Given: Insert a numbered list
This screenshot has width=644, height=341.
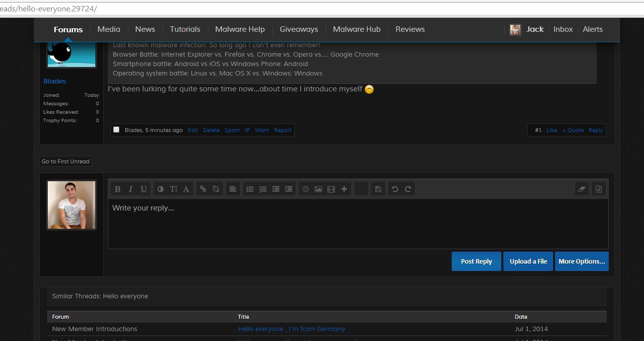Looking at the screenshot, I should coord(263,189).
